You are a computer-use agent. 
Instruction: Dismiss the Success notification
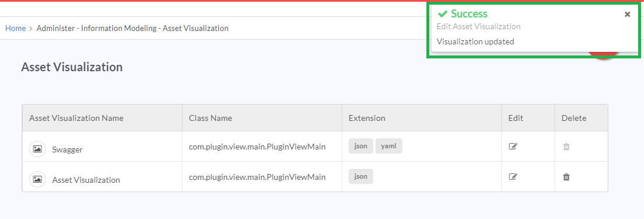pyautogui.click(x=627, y=15)
